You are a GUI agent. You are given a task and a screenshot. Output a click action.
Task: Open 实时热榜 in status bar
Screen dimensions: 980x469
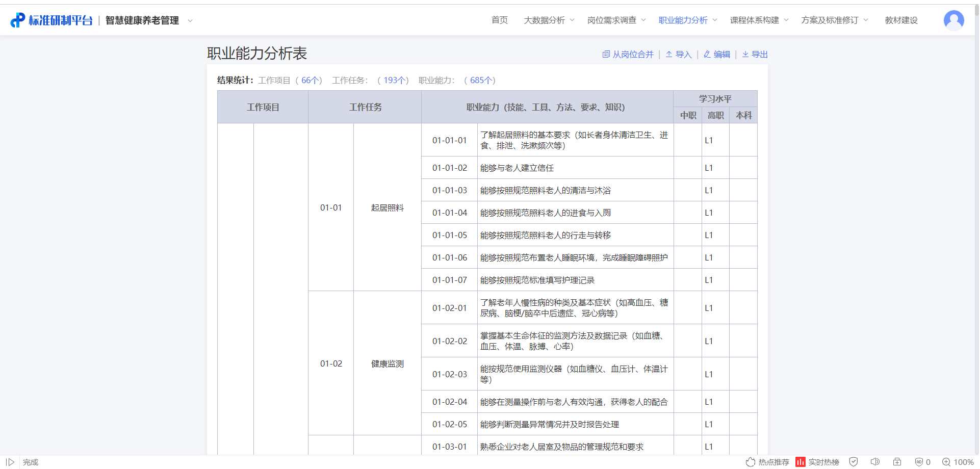[x=817, y=462]
